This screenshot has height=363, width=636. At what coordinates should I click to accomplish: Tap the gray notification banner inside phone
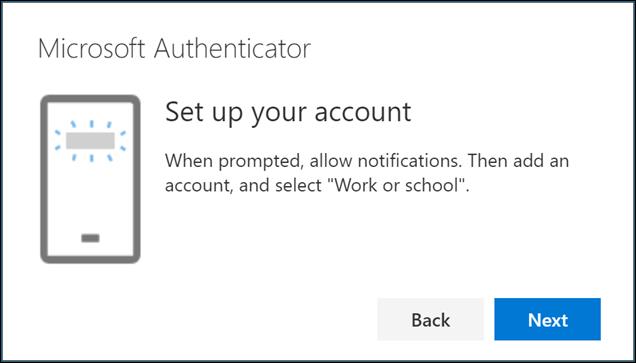tap(90, 141)
